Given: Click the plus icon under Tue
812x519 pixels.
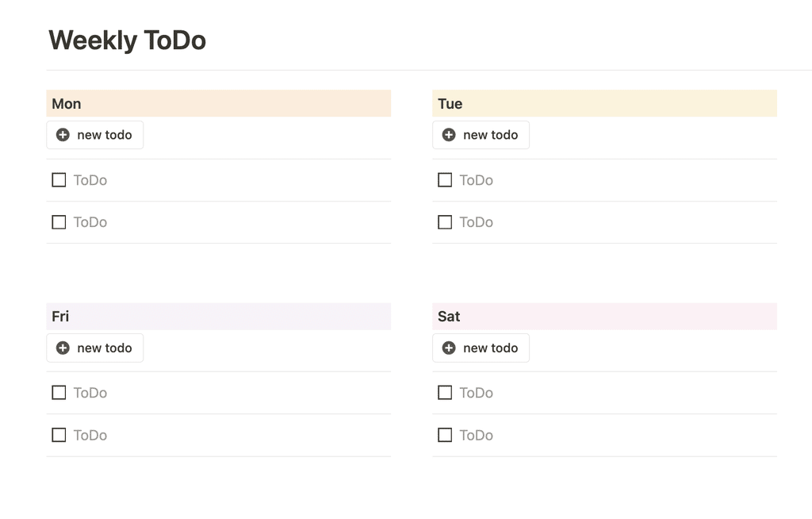Looking at the screenshot, I should pos(449,135).
